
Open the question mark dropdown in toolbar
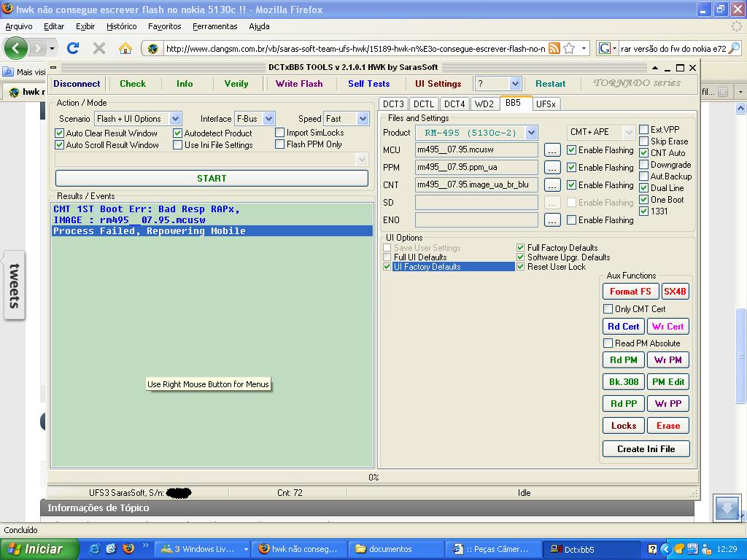click(515, 84)
